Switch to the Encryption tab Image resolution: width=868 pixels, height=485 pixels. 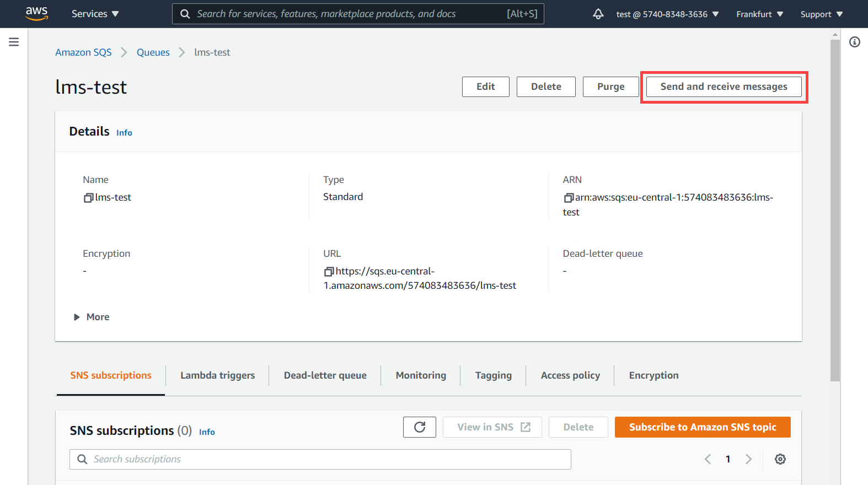654,375
